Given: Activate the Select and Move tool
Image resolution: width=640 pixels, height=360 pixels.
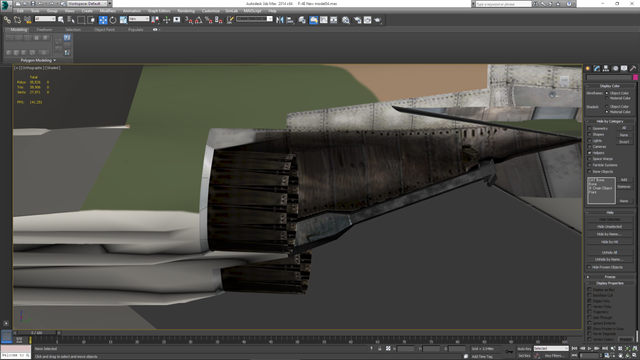Looking at the screenshot, I should (103, 20).
